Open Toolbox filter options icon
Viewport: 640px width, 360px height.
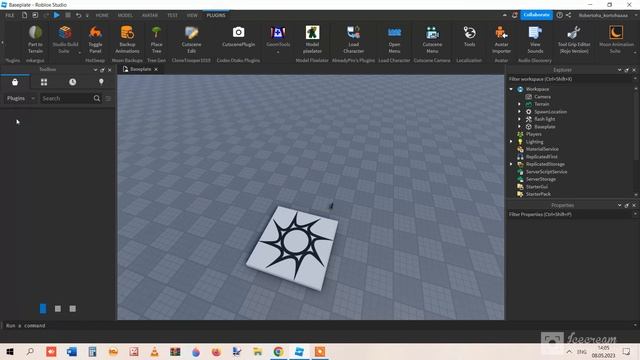pos(108,98)
